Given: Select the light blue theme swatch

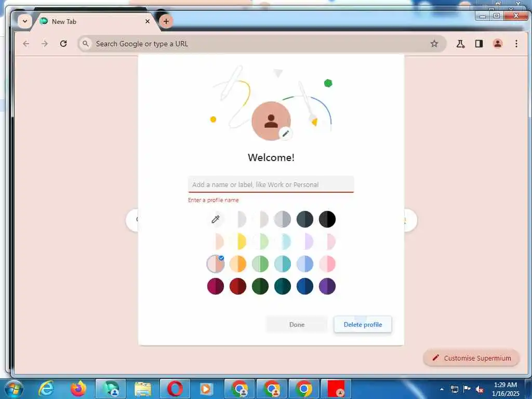Looking at the screenshot, I should [x=305, y=264].
